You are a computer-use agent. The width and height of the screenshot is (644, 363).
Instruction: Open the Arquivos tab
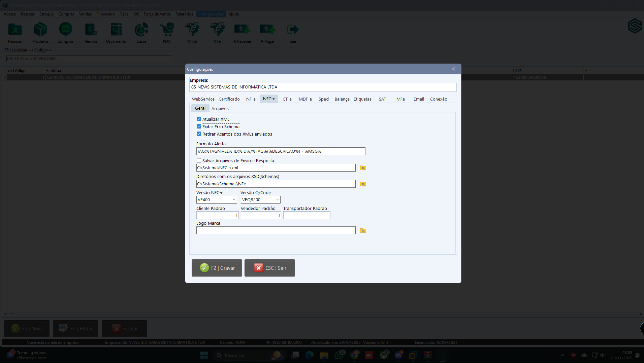tap(220, 108)
